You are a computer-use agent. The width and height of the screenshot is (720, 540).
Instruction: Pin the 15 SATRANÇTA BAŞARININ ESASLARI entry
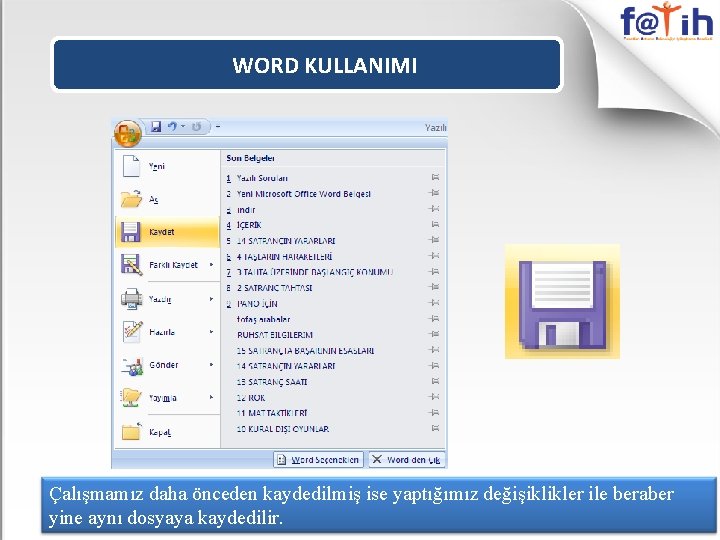tap(434, 350)
